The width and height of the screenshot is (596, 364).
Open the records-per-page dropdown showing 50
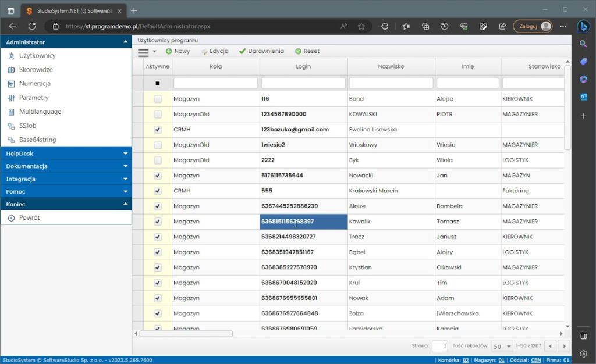502,346
